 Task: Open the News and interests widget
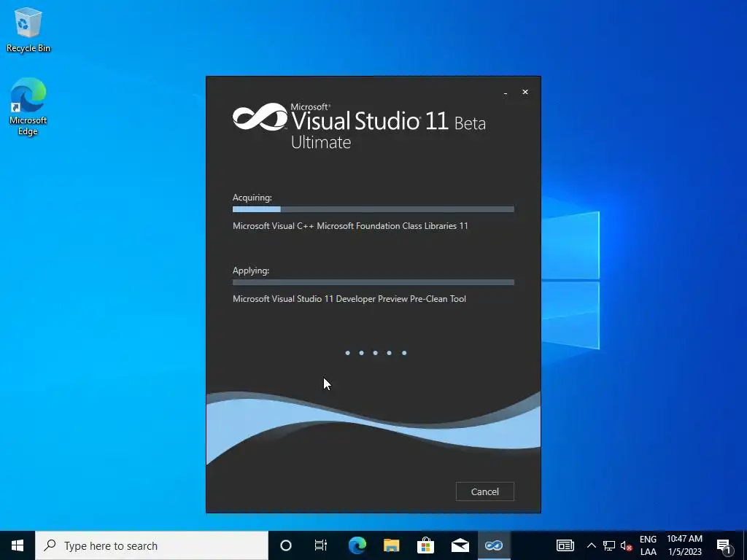click(x=565, y=545)
